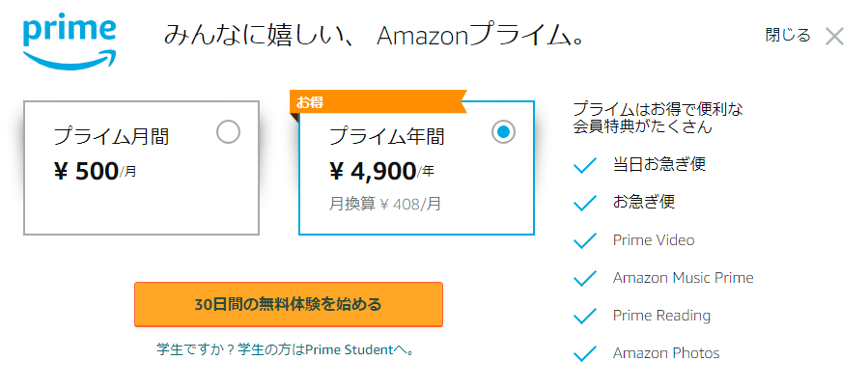Click the checkmark beside お急ぎ便
The height and width of the screenshot is (389, 868).
coord(585,203)
